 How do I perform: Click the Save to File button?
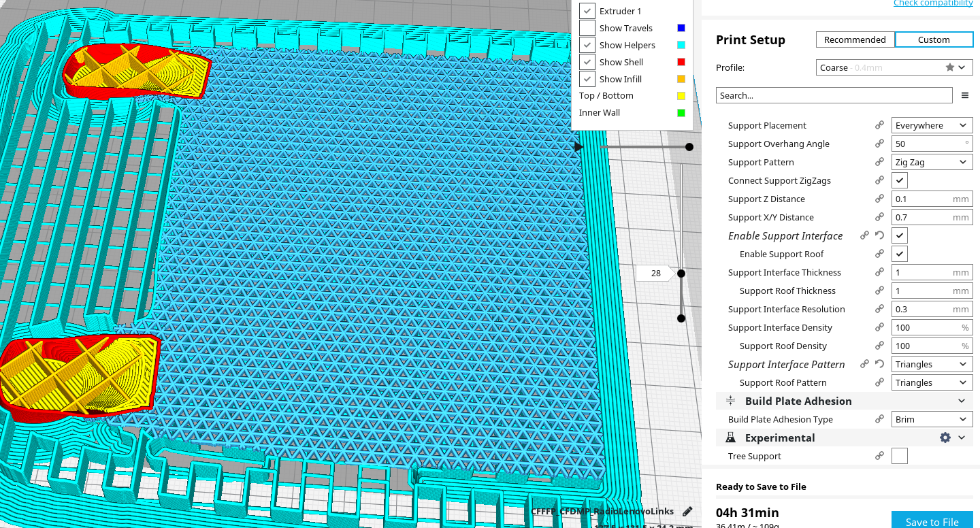932,521
